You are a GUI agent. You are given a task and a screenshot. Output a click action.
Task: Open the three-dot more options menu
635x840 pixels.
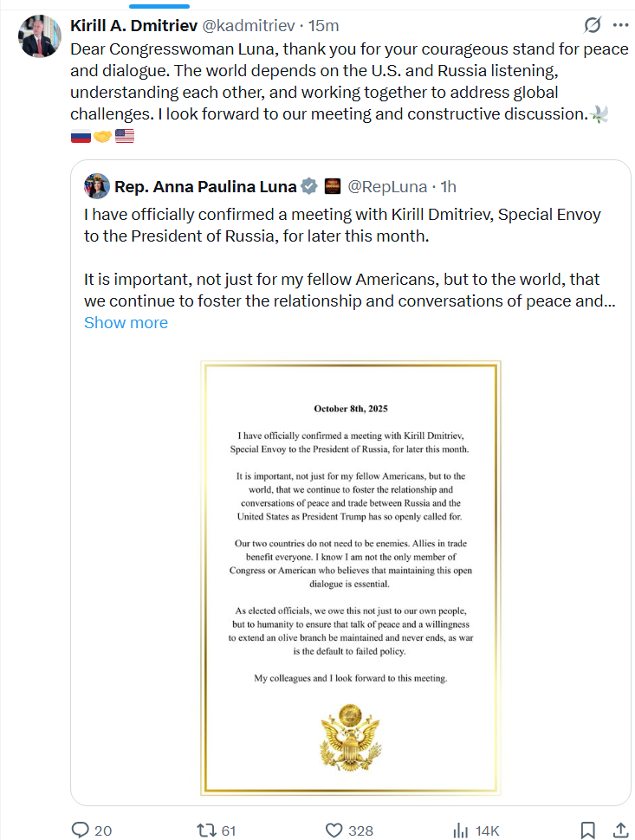(619, 25)
